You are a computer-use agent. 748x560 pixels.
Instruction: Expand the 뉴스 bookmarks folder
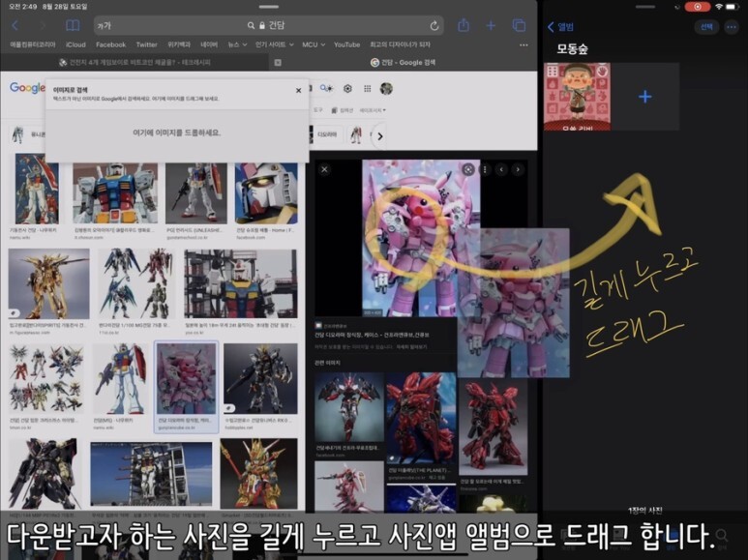237,44
